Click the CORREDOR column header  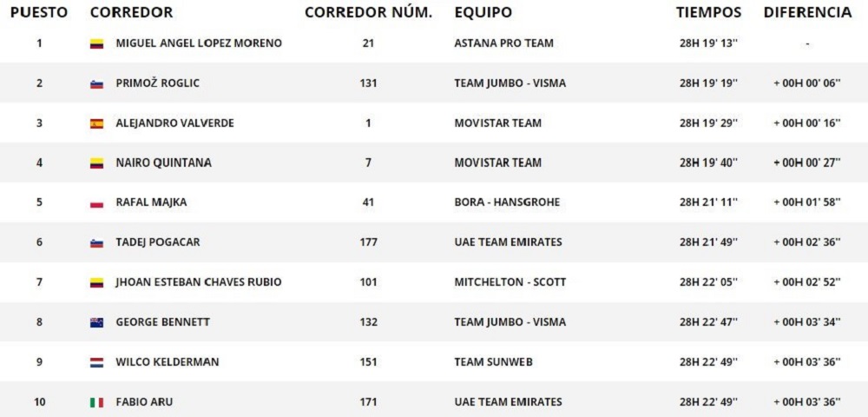[x=131, y=12]
